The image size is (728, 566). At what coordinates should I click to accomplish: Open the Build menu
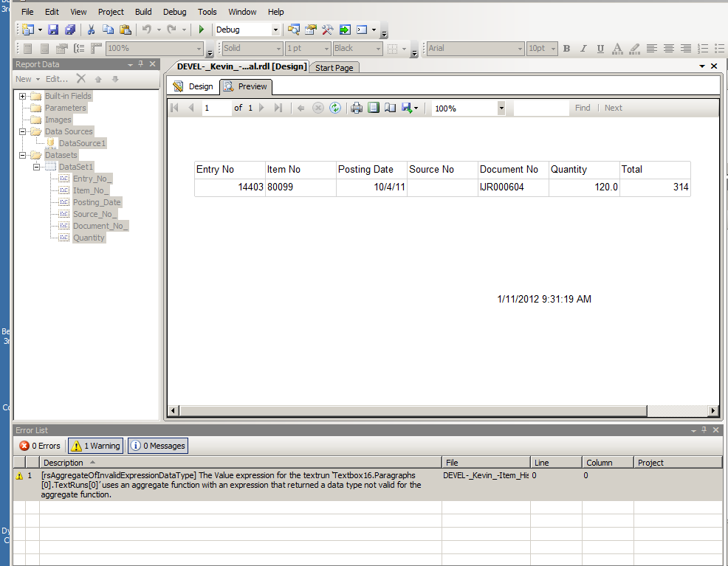click(x=143, y=12)
